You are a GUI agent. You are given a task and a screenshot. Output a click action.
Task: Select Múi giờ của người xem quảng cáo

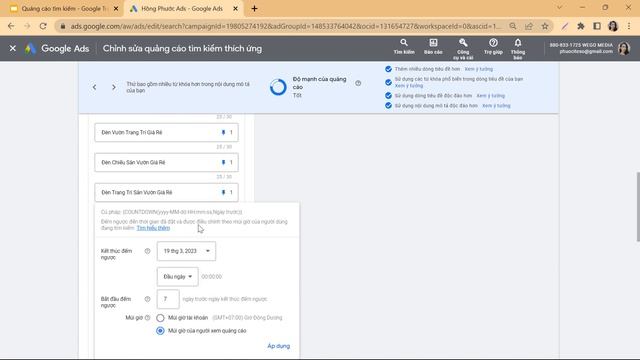(160, 331)
